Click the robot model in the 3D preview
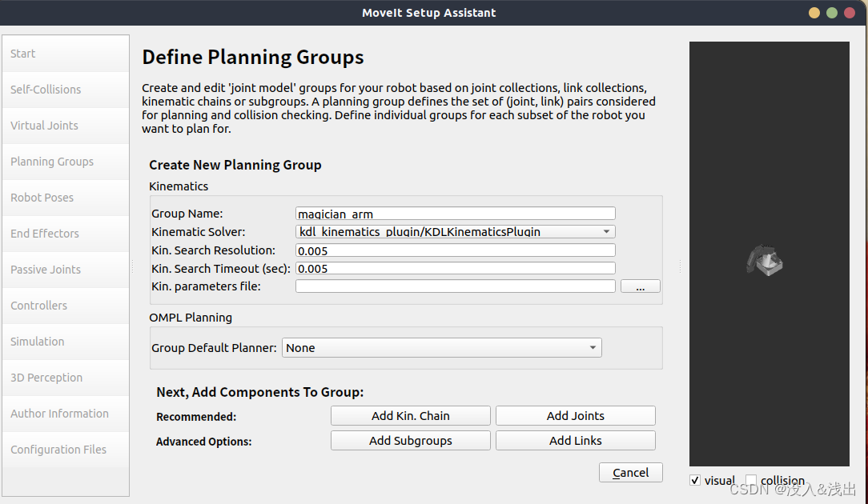 click(x=764, y=262)
